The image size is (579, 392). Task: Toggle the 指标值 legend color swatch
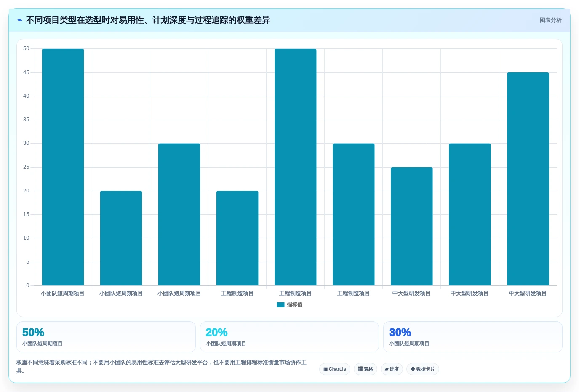tap(280, 305)
